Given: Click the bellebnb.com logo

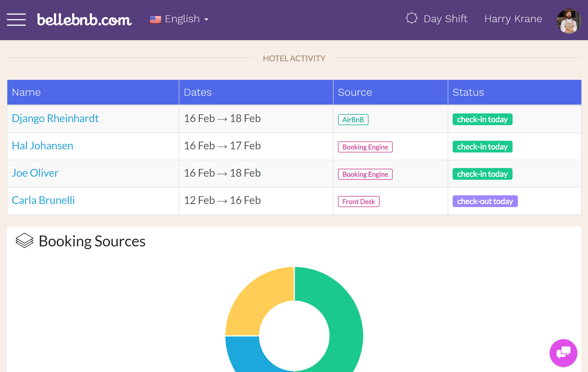Looking at the screenshot, I should (84, 20).
